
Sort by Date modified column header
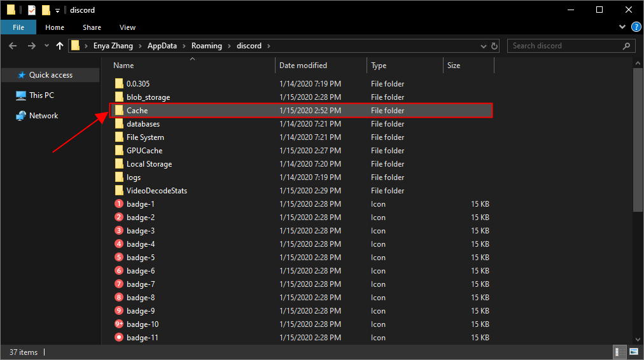303,66
